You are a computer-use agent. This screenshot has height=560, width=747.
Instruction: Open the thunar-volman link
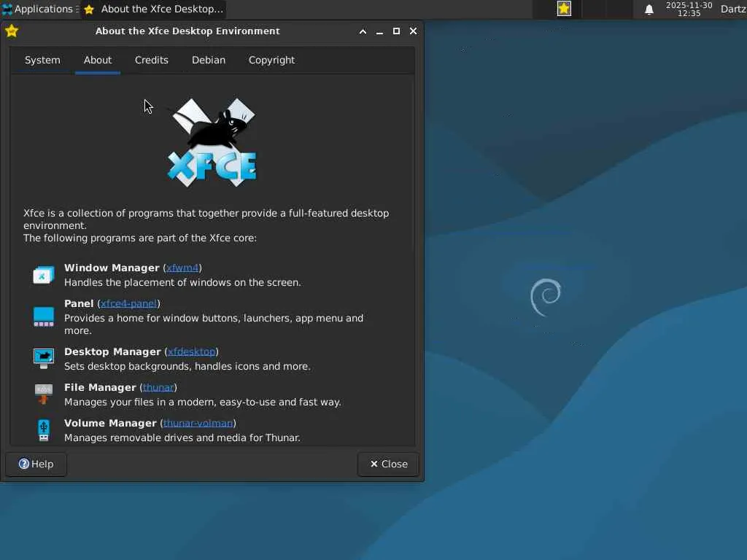[198, 423]
